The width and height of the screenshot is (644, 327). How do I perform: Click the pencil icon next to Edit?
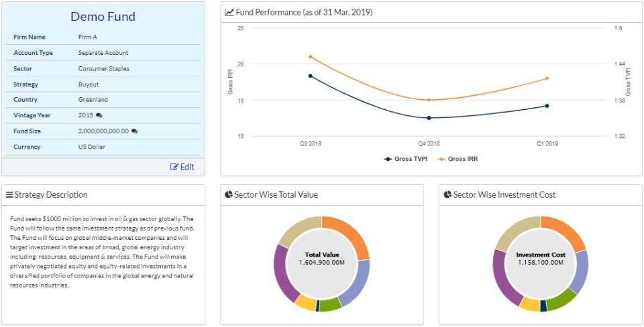click(x=174, y=167)
